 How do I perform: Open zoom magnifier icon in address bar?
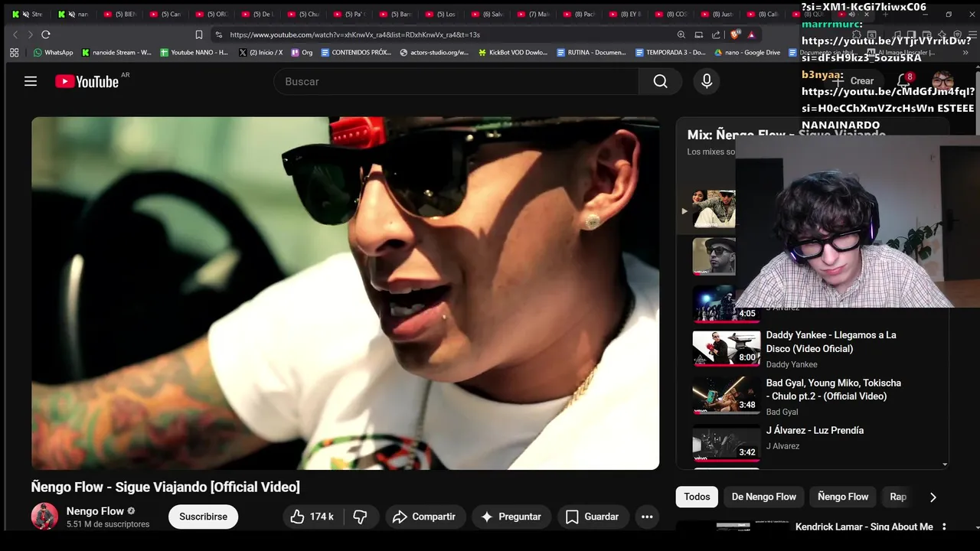681,34
